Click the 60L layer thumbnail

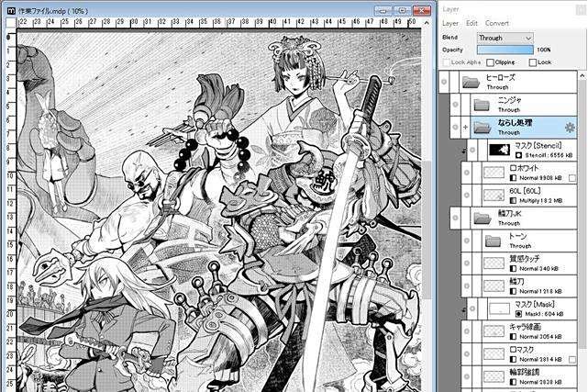coord(494,196)
